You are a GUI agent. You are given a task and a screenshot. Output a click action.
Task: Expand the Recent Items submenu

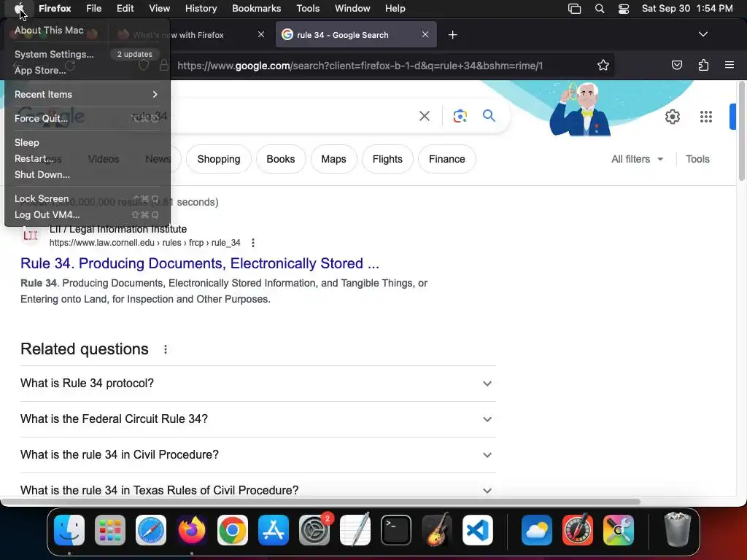87,94
